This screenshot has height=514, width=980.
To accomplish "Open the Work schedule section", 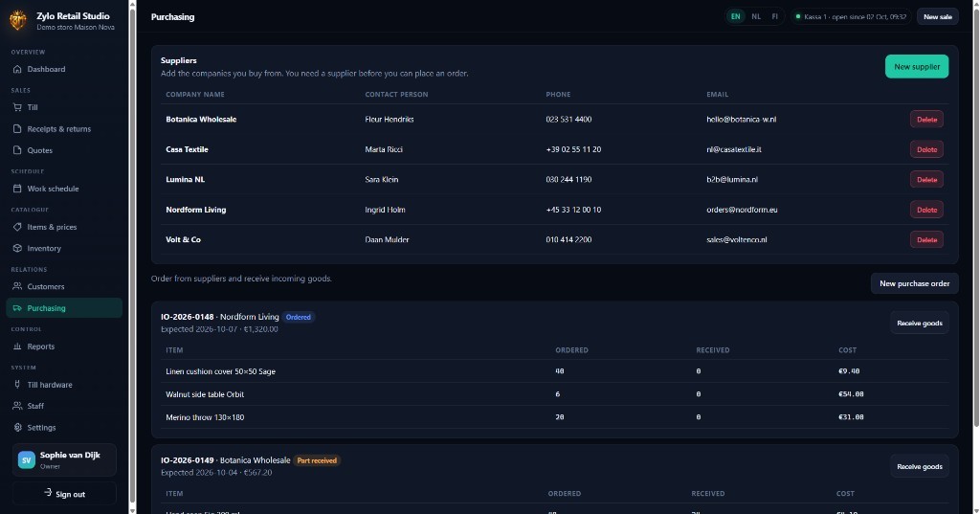I will [64, 189].
